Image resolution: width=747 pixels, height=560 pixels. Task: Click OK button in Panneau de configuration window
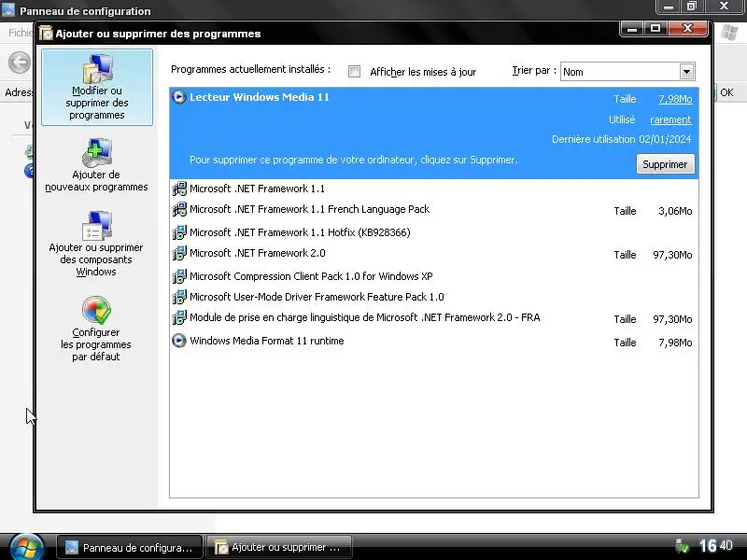click(x=726, y=92)
